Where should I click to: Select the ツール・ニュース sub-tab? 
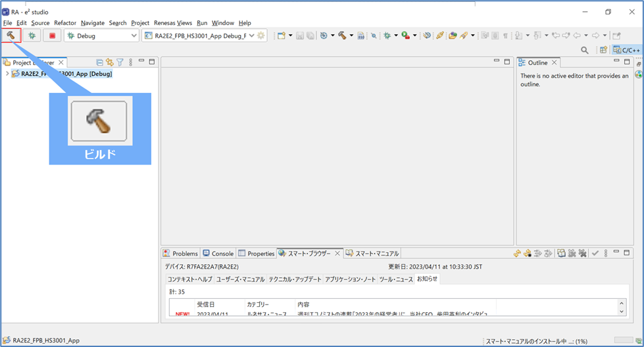[396, 279]
